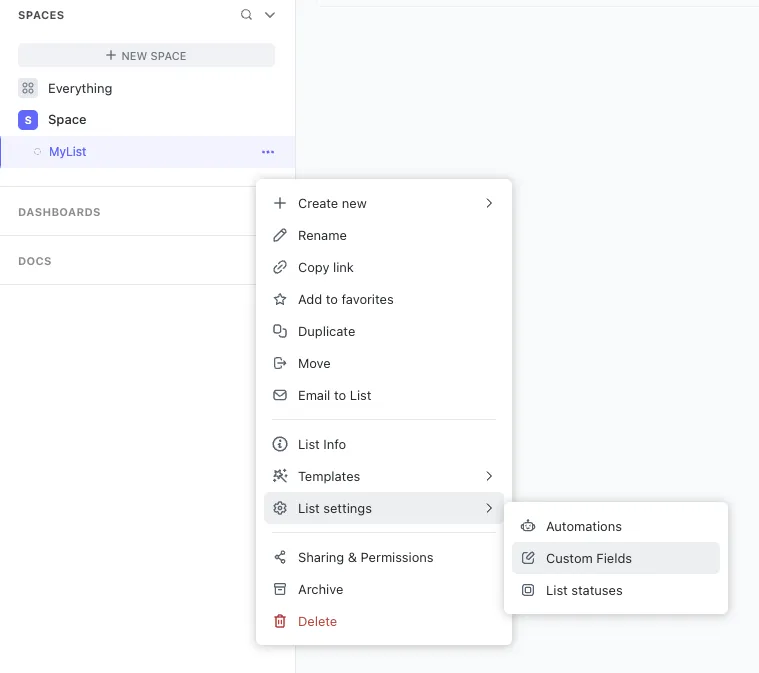Click the envelope icon for Email to List
The image size is (759, 673).
(x=280, y=395)
